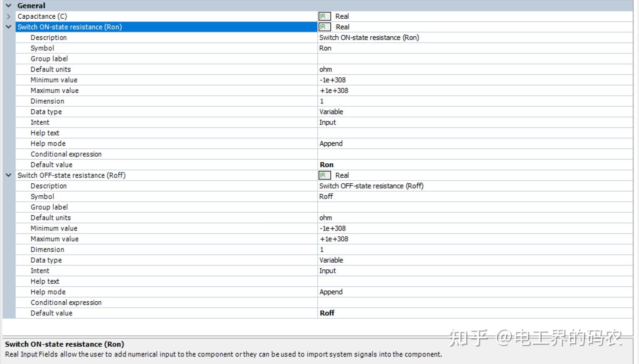Click the Real type icon beside Switch ON-state resistance
Viewport: 639px width, 364px height.
[324, 27]
